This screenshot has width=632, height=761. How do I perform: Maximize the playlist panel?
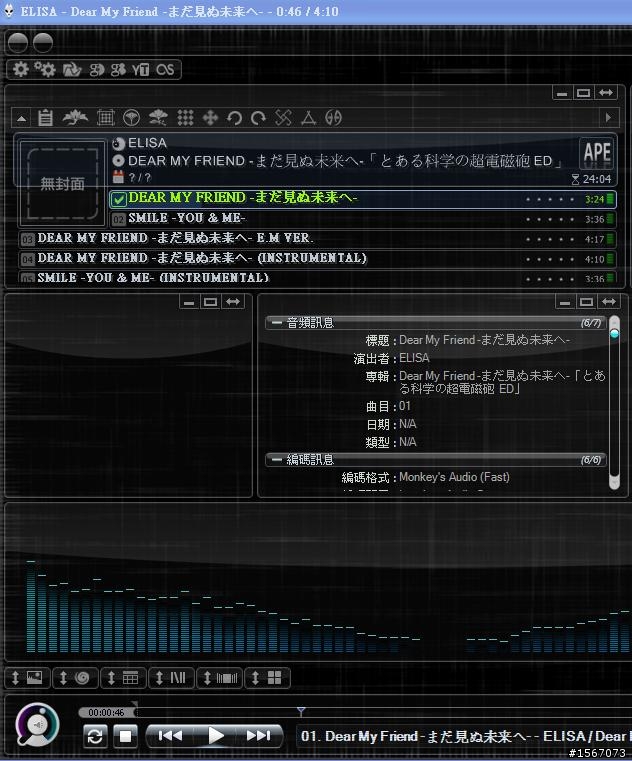[x=583, y=93]
